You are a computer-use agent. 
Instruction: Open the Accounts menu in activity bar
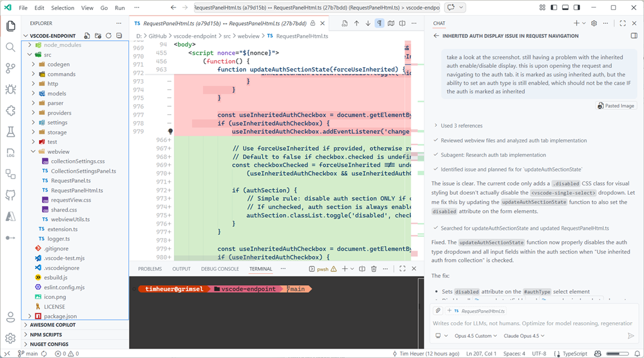(x=11, y=317)
